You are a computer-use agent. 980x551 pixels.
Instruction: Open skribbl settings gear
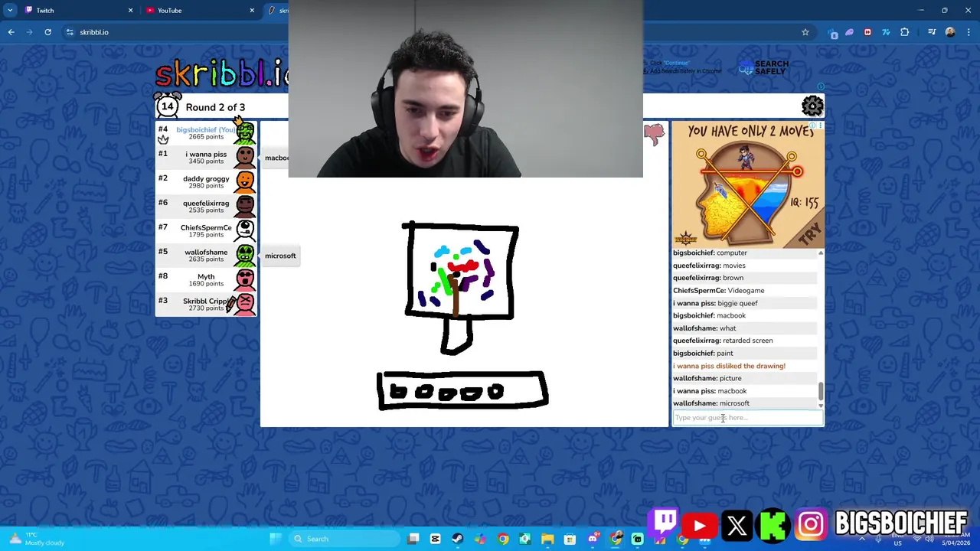coord(812,106)
